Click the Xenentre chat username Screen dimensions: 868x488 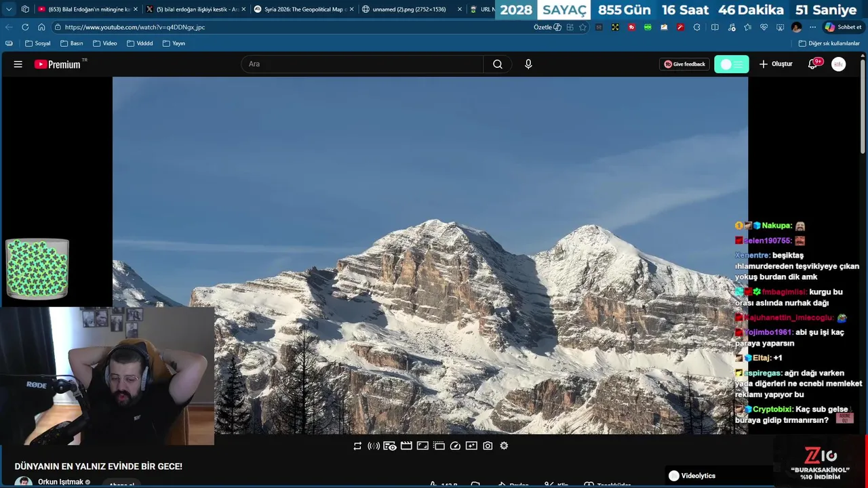(x=752, y=256)
